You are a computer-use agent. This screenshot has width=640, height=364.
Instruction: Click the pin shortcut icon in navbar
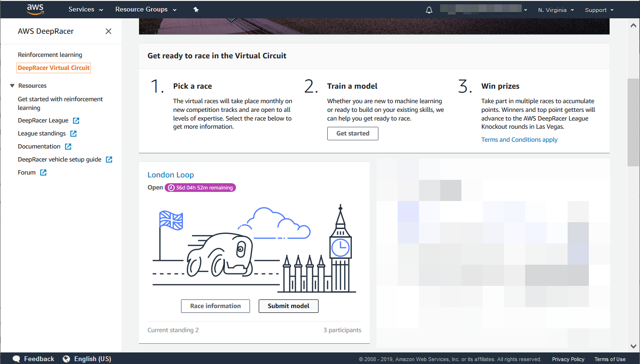[x=196, y=10]
